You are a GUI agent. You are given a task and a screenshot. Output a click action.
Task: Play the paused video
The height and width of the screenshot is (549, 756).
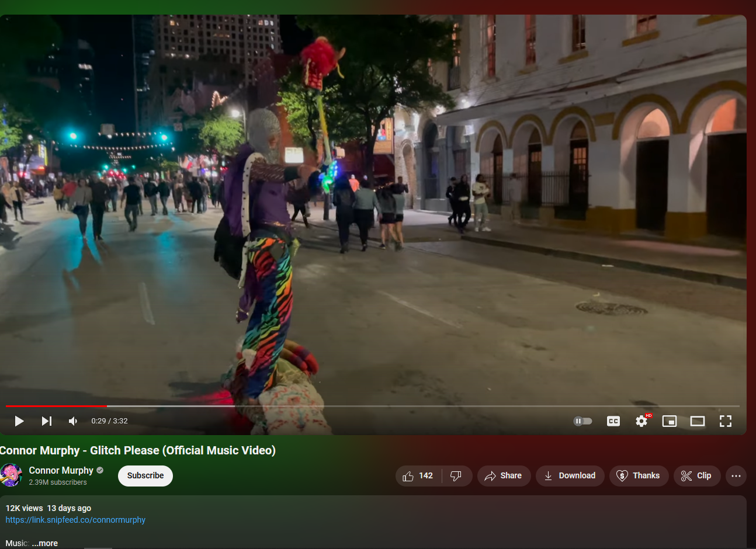point(19,421)
